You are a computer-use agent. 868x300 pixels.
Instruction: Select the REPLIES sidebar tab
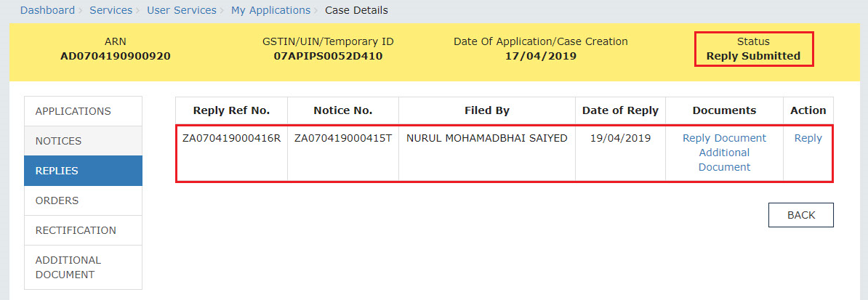83,171
